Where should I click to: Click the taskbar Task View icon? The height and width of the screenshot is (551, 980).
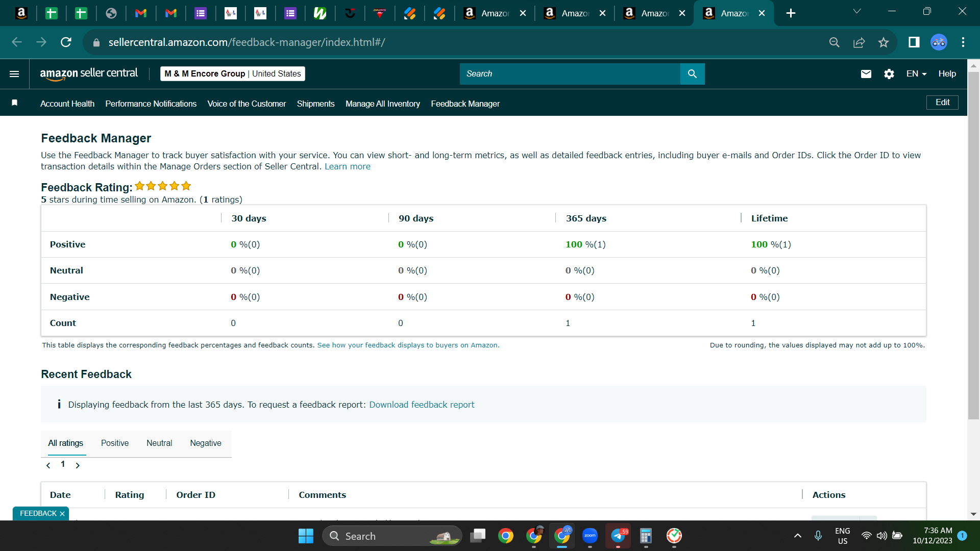(x=478, y=536)
